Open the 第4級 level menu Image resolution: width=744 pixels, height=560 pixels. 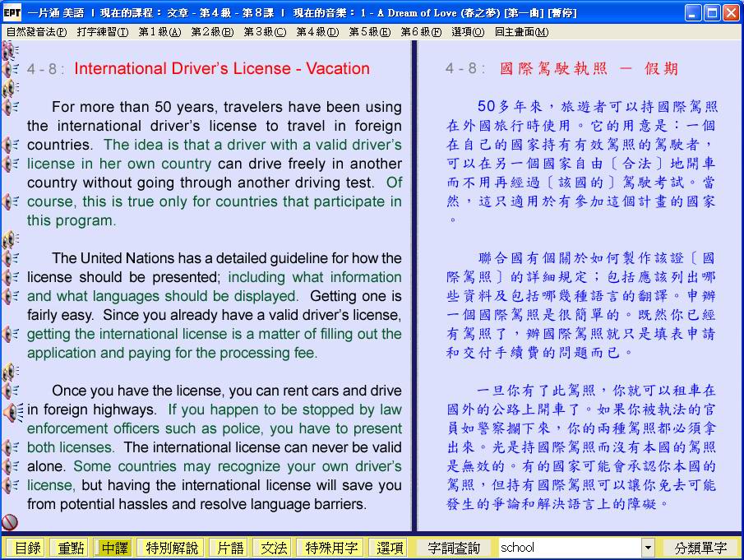[x=317, y=32]
